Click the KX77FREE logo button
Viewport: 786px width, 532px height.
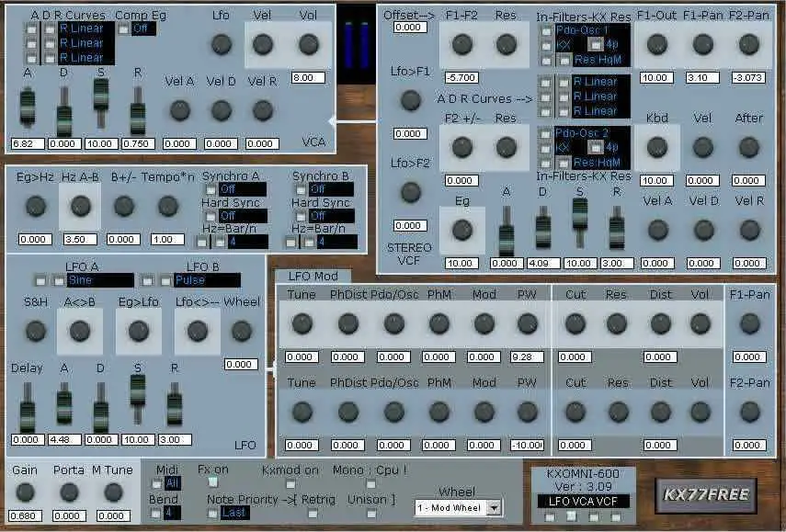pos(706,495)
